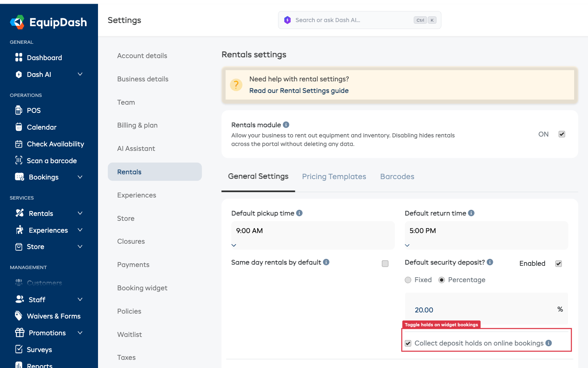Toggle Collect deposit holds on online bookings
The width and height of the screenshot is (588, 368).
(x=408, y=343)
